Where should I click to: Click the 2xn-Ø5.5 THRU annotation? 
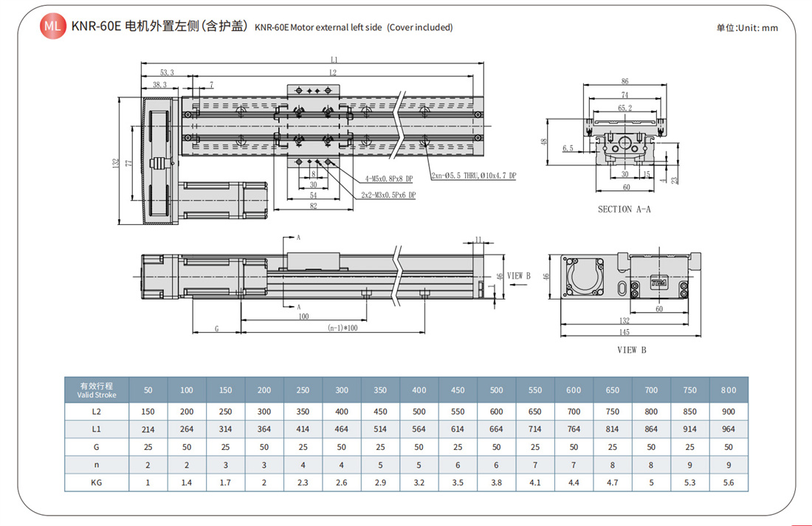click(472, 176)
